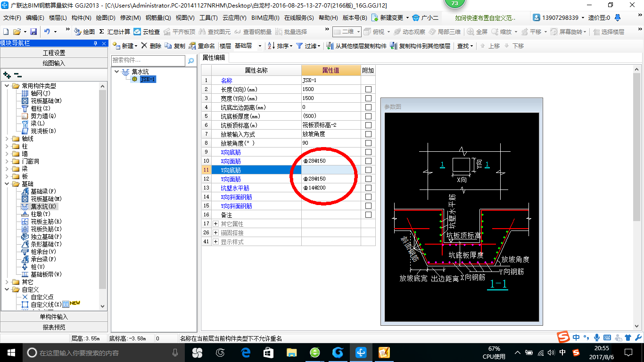Toggle 附加 checkbox for 坑底出边距离
This screenshot has height=362, width=644.
click(x=368, y=107)
